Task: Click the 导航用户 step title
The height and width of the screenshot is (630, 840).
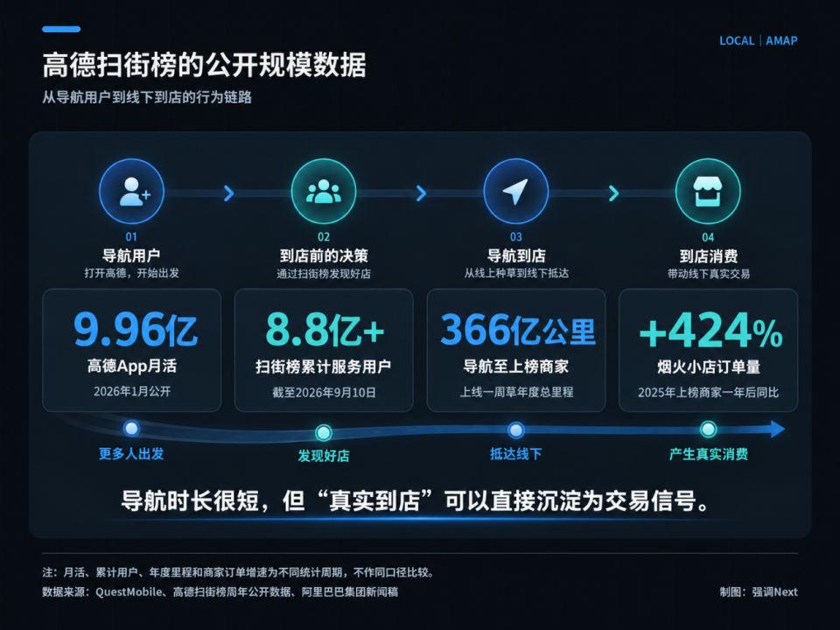Action: pos(131,255)
